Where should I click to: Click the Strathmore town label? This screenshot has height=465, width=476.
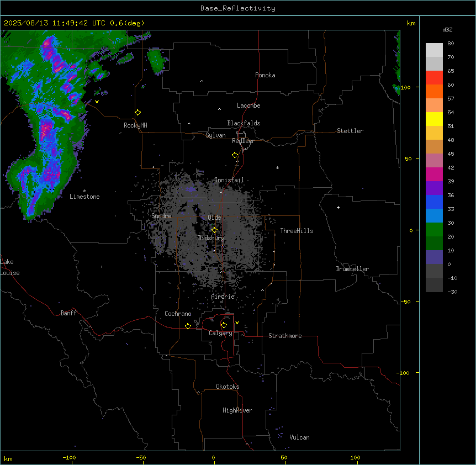tap(285, 336)
